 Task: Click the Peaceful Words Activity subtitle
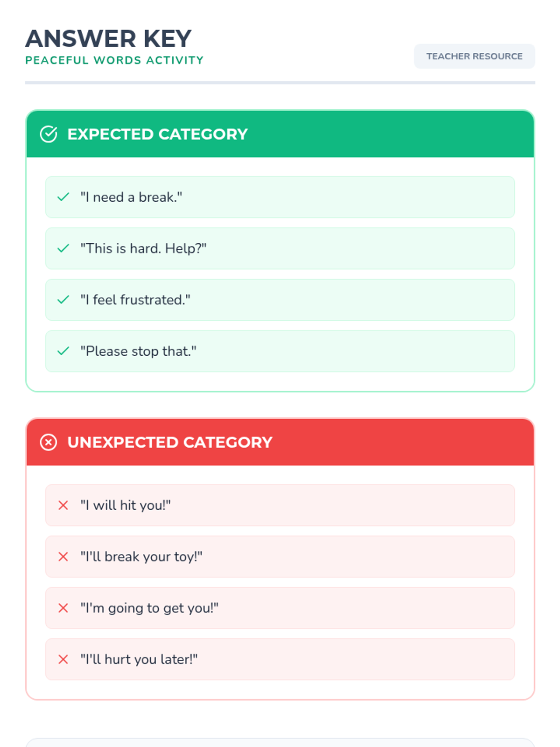(x=114, y=60)
